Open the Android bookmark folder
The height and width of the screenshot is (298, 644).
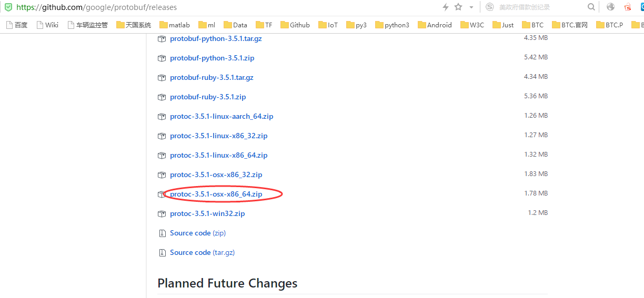[x=435, y=25]
